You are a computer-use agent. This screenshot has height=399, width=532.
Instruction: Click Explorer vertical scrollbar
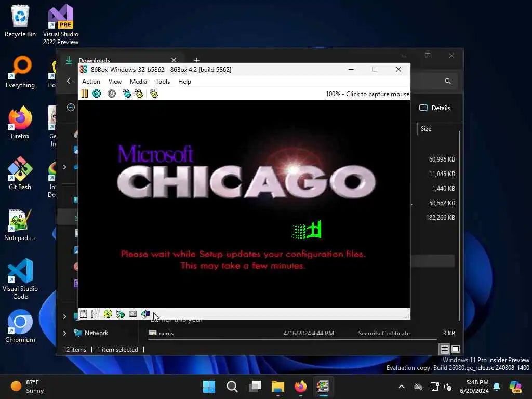[459, 225]
